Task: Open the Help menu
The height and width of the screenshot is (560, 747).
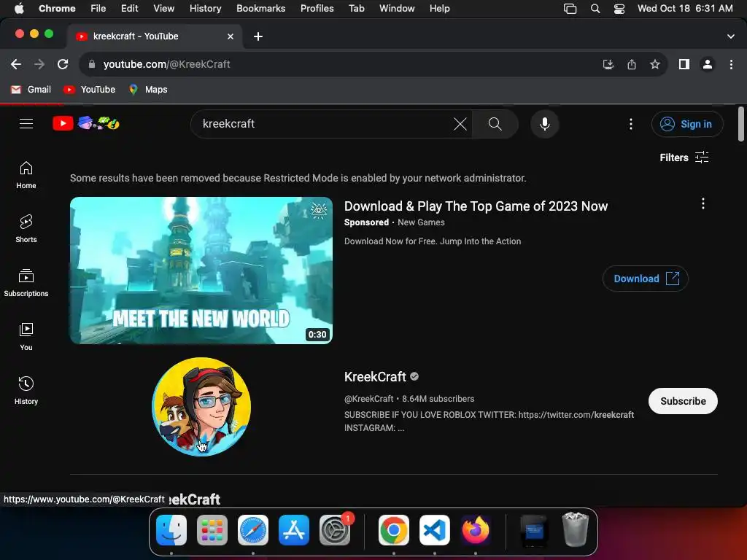Action: coord(439,9)
